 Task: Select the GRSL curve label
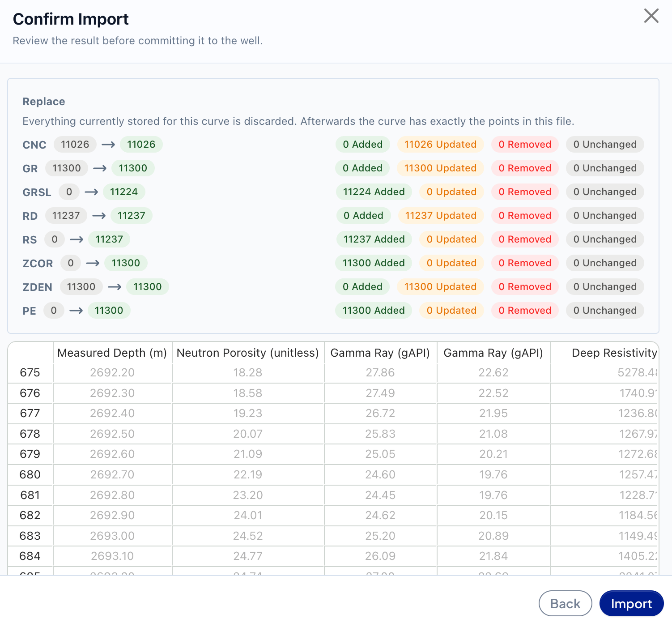tap(37, 192)
